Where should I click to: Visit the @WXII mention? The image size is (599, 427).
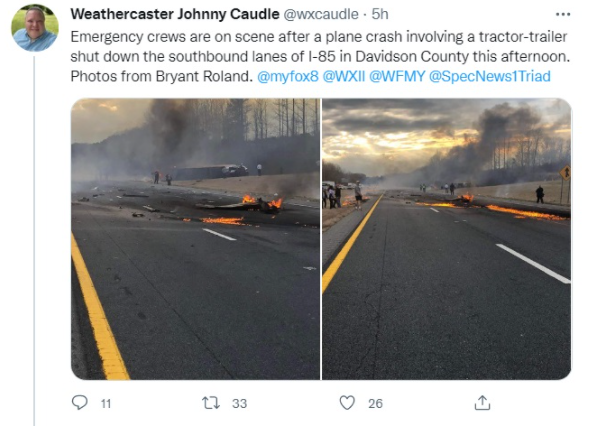[x=344, y=76]
